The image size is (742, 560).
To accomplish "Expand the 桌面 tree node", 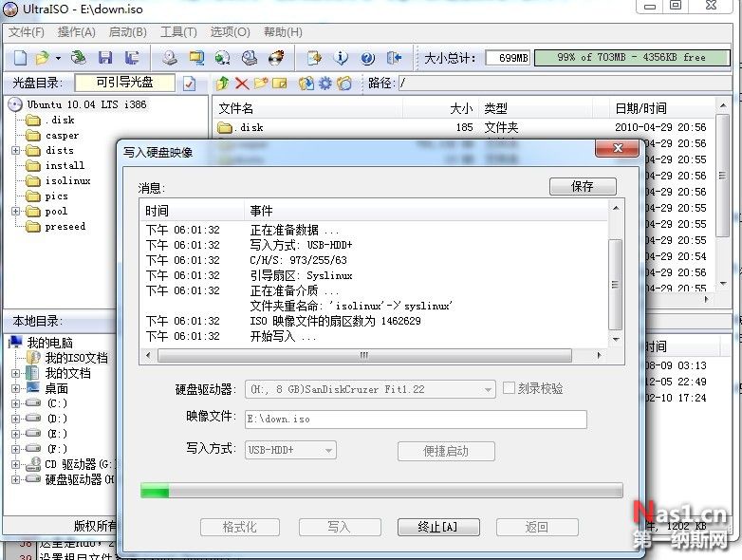I will 15,389.
